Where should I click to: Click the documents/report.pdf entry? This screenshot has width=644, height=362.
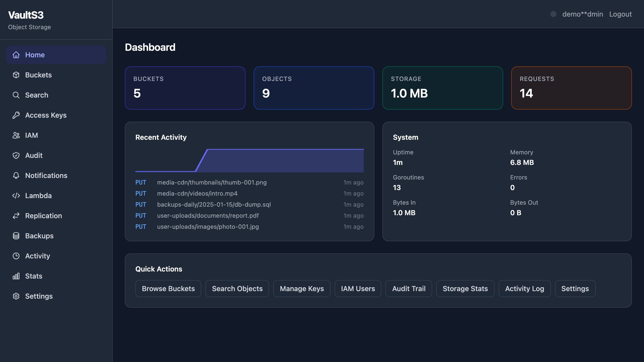tap(250, 216)
